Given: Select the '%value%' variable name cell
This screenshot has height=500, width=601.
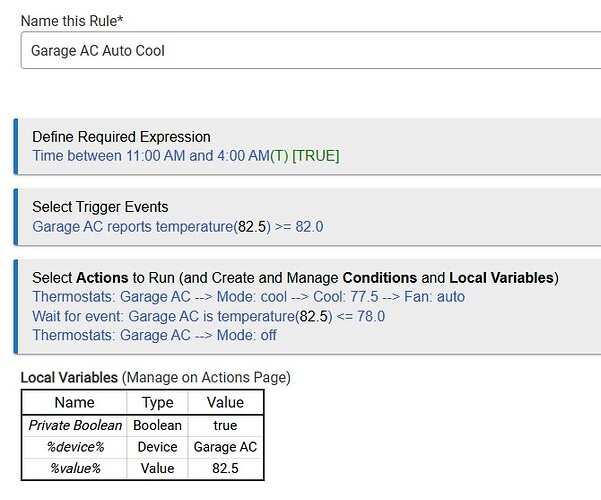Looking at the screenshot, I should click(75, 469).
